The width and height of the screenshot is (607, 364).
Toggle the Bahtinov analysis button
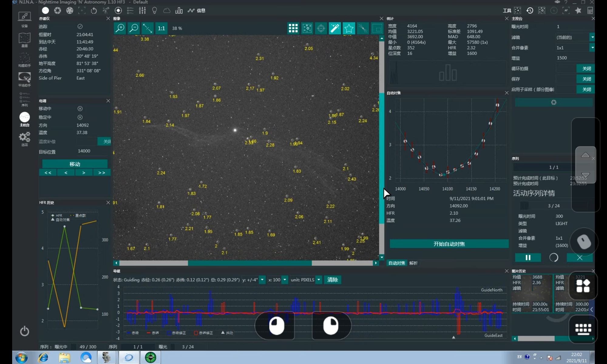362,28
